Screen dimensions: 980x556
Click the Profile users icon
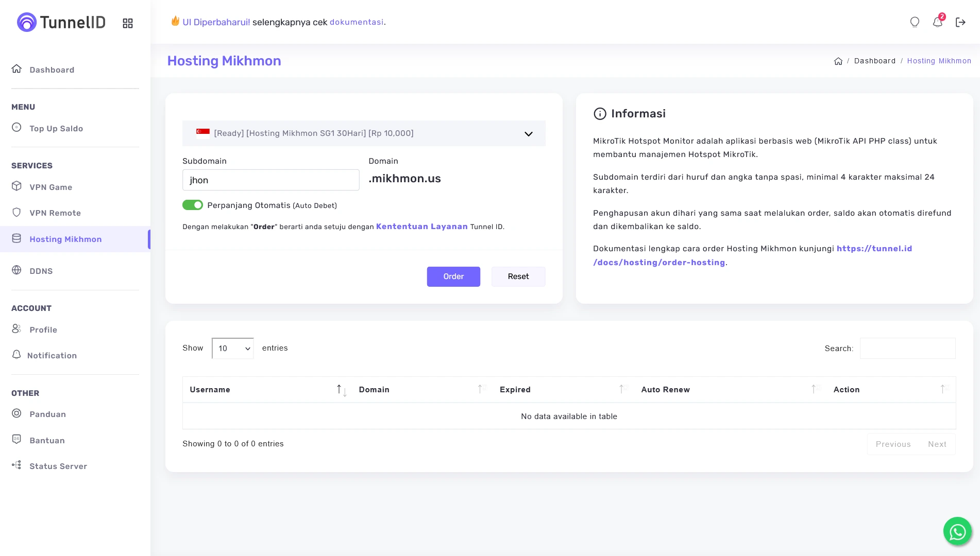(16, 329)
